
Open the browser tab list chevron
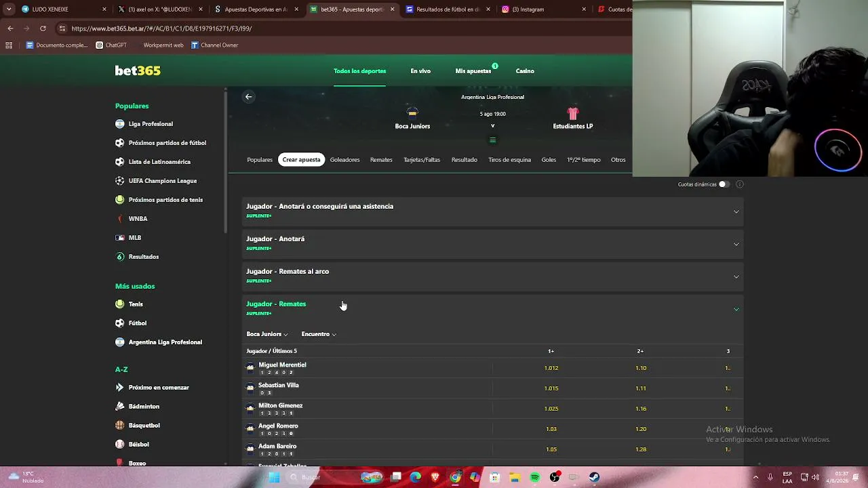(9, 9)
